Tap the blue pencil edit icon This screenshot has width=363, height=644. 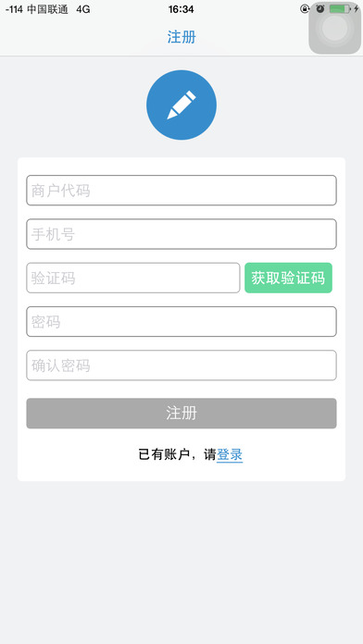click(x=181, y=105)
